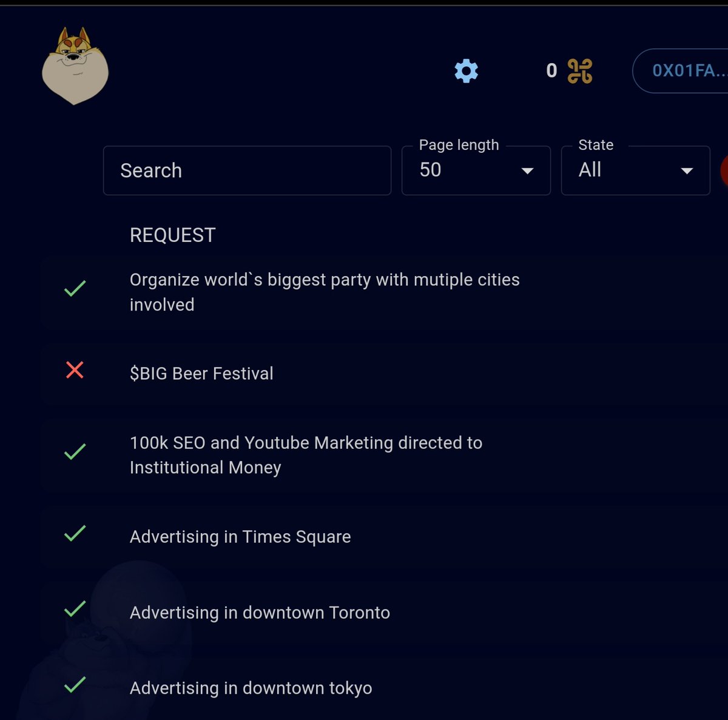Viewport: 728px width, 720px height.
Task: Click inside the Search input field
Action: pyautogui.click(x=246, y=170)
